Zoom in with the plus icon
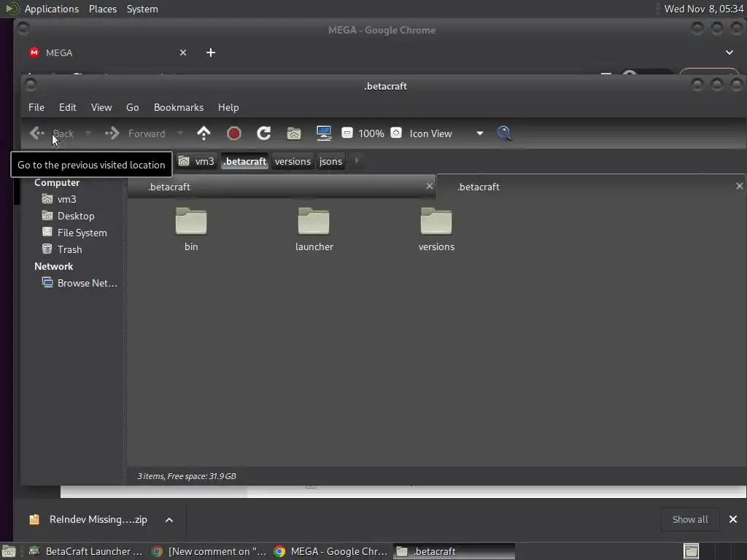Viewport: 747px width, 560px height. pyautogui.click(x=396, y=133)
